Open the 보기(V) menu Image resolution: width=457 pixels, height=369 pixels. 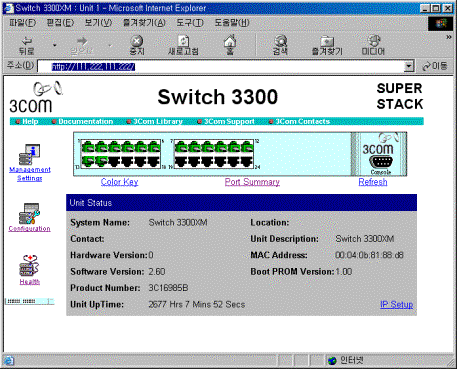[98, 23]
